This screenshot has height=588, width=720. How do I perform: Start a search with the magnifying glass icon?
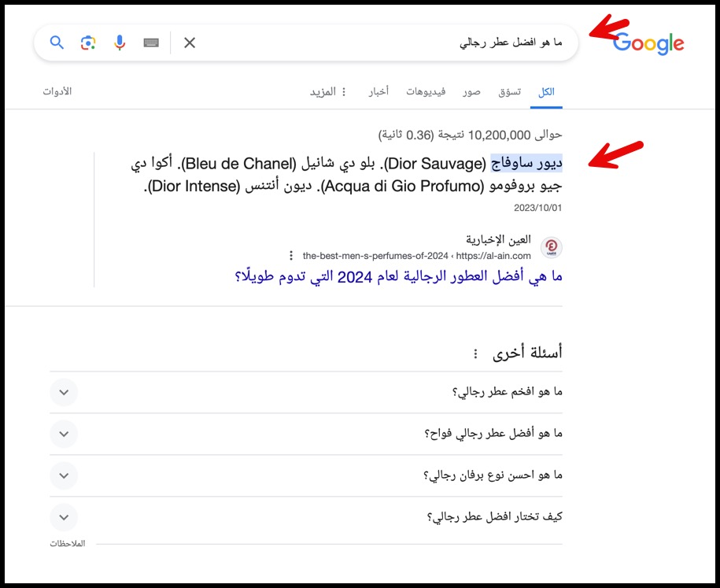point(56,43)
